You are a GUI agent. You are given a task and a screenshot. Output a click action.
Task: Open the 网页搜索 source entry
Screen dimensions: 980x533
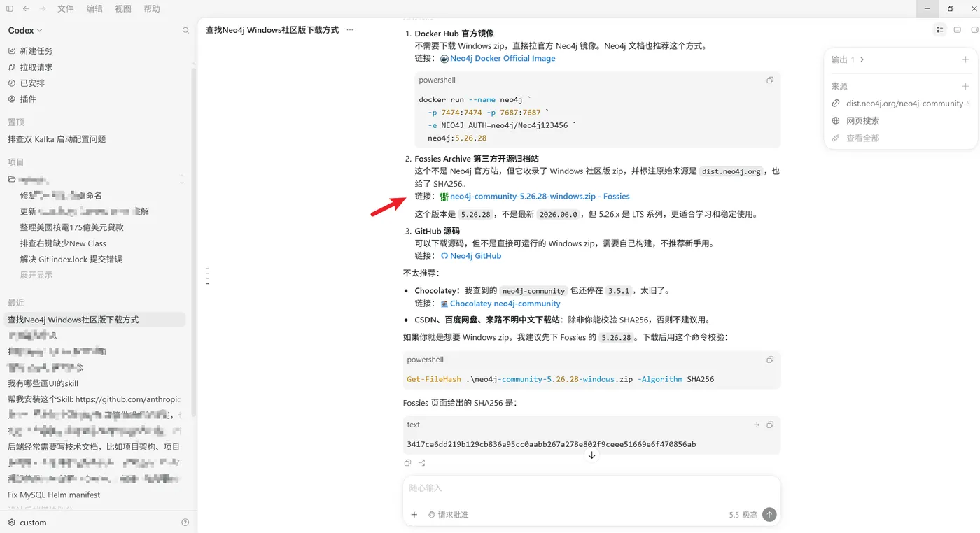pos(862,121)
